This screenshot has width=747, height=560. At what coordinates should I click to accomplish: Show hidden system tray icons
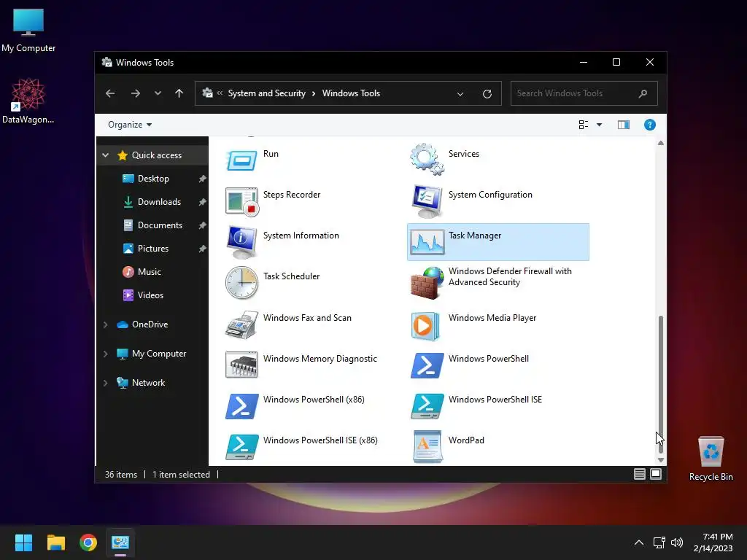pos(639,542)
